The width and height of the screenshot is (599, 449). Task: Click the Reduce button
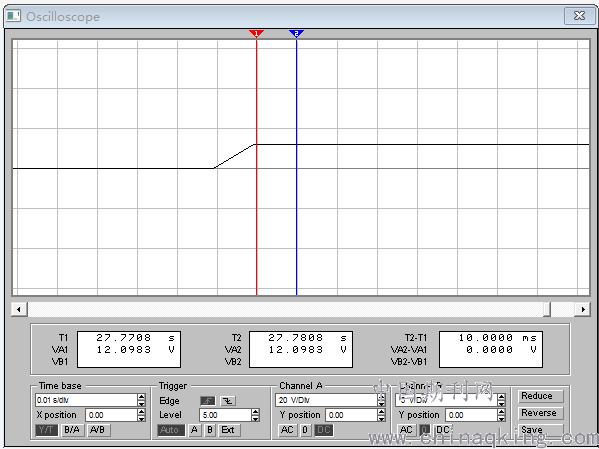[x=541, y=396]
